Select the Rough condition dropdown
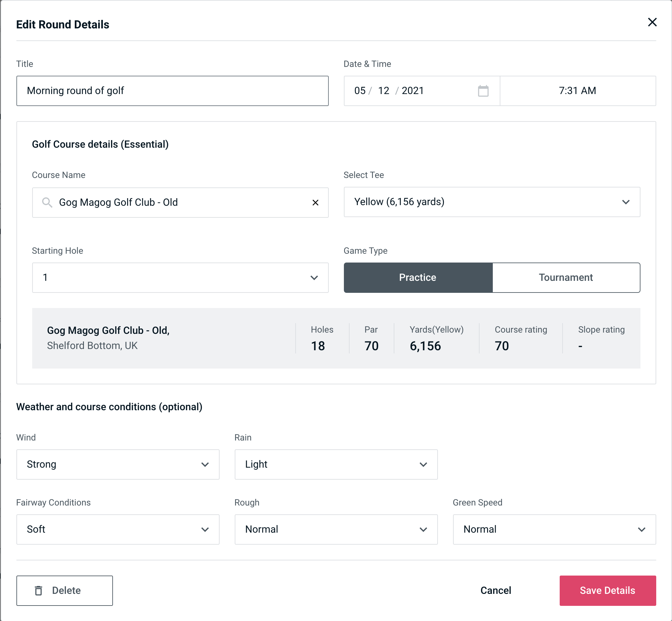Image resolution: width=672 pixels, height=621 pixels. (x=336, y=529)
